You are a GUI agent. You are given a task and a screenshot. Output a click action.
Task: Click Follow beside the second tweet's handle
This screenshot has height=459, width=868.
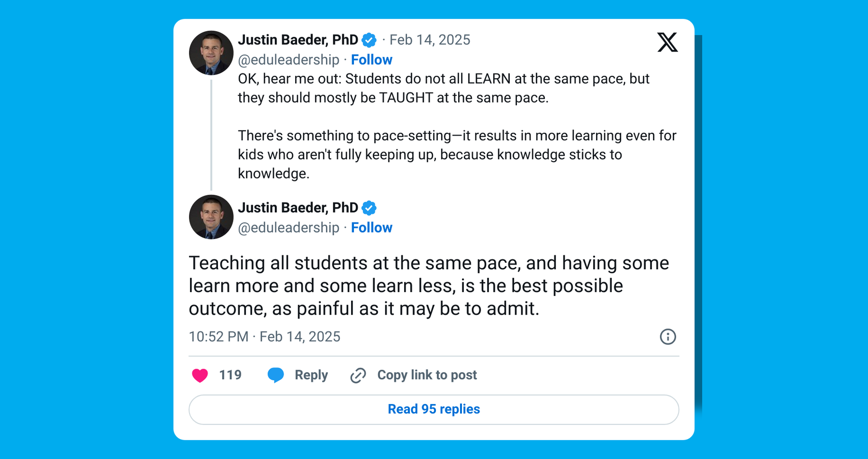tap(371, 228)
